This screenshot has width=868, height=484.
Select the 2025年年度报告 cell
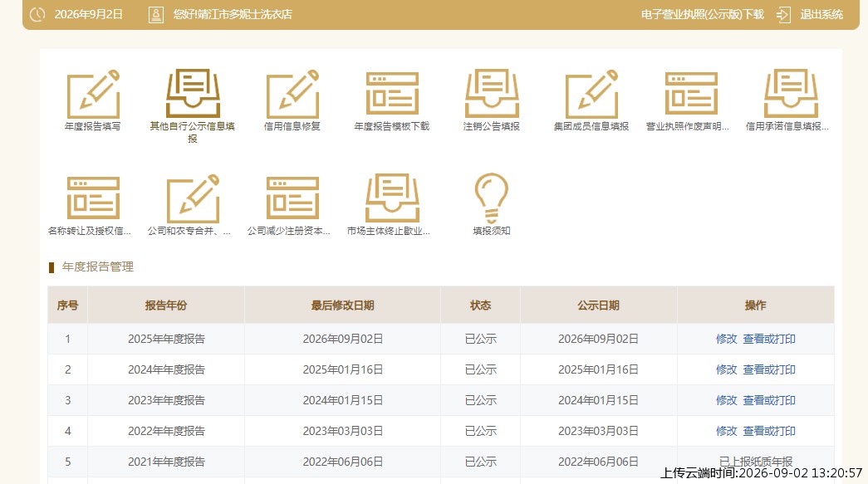coord(166,339)
